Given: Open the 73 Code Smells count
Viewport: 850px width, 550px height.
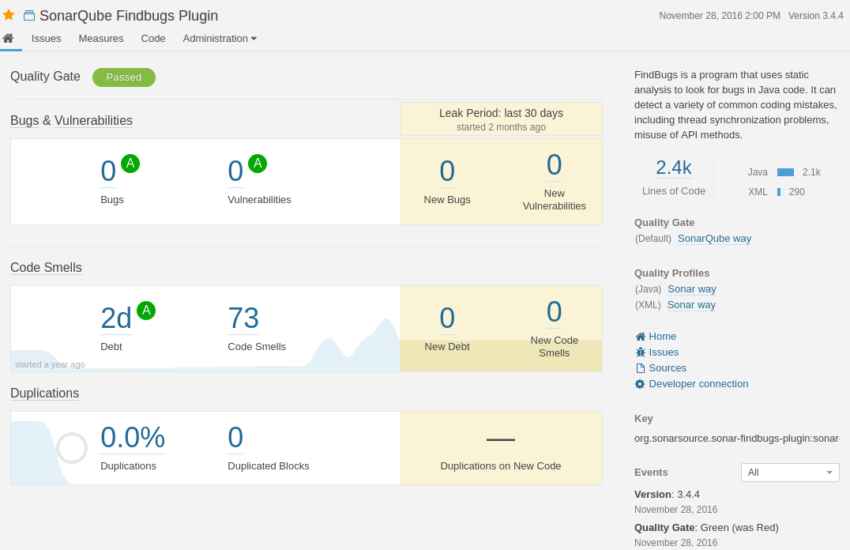Looking at the screenshot, I should pos(243,318).
